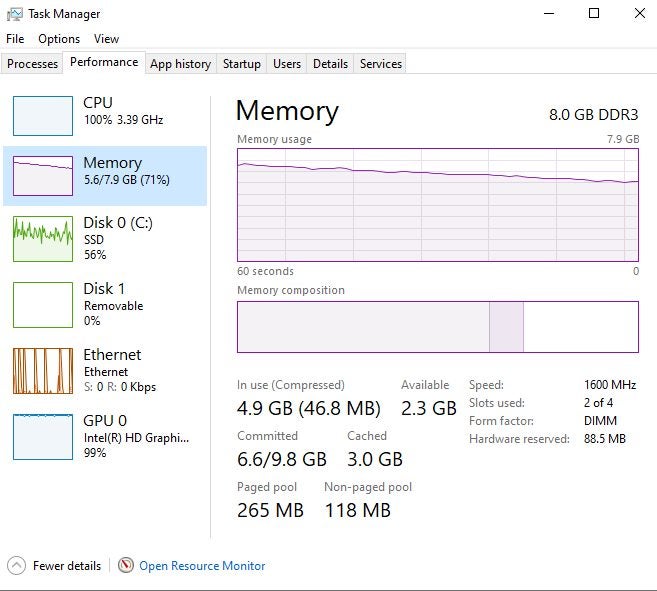
Task: Click the Intel(R) HD Graphi... text
Action: tap(137, 438)
